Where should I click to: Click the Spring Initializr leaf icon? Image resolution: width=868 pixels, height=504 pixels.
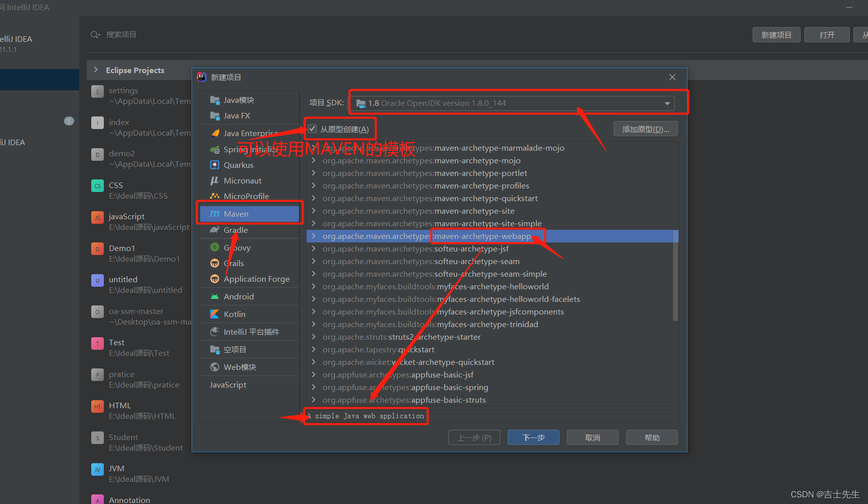click(215, 149)
